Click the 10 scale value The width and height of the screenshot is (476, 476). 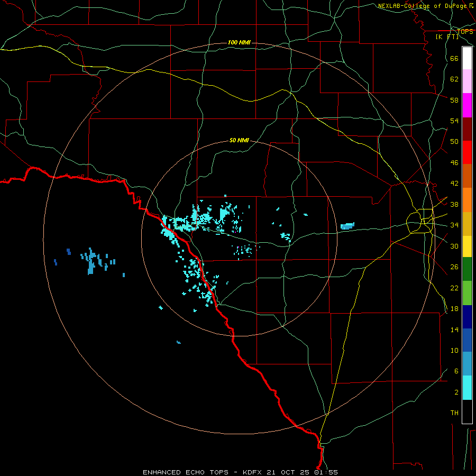[454, 351]
